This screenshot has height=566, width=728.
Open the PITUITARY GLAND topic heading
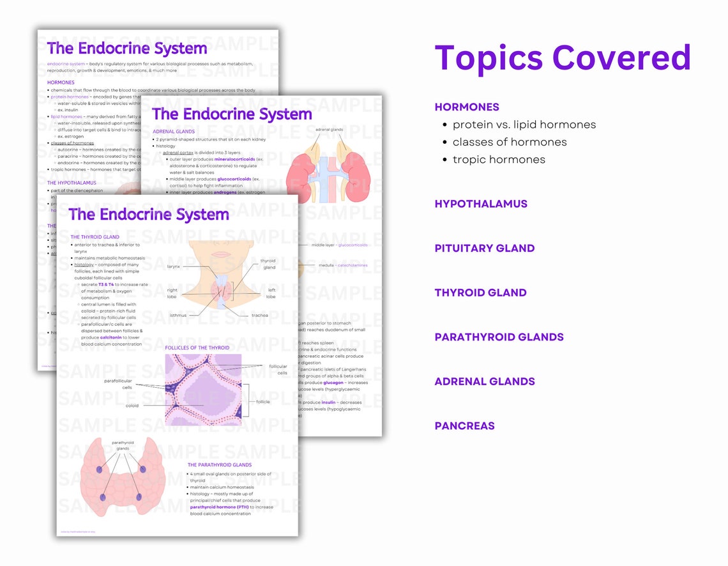coord(485,248)
